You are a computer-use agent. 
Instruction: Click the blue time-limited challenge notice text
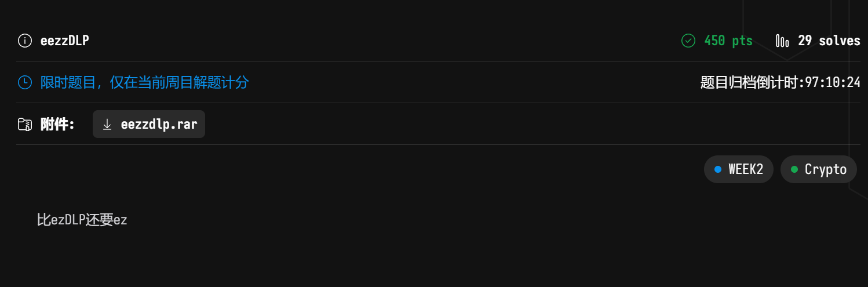tap(144, 82)
